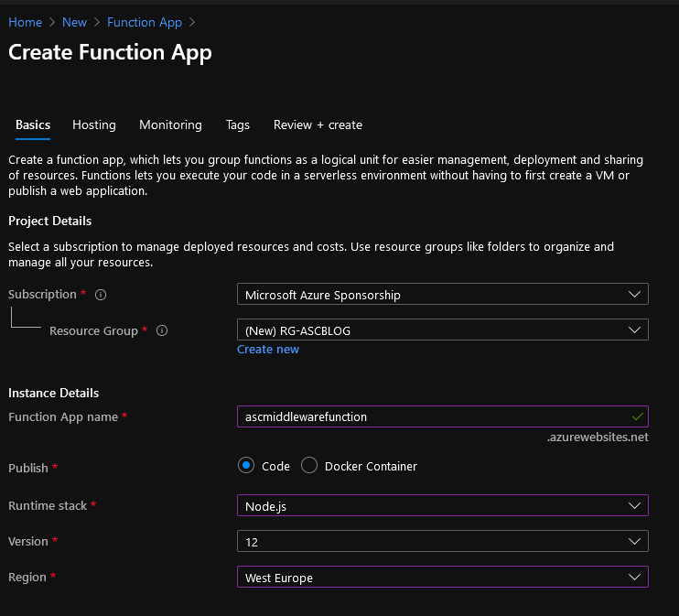Expand the Version dropdown
Image resolution: width=679 pixels, height=616 pixels.
[x=442, y=541]
